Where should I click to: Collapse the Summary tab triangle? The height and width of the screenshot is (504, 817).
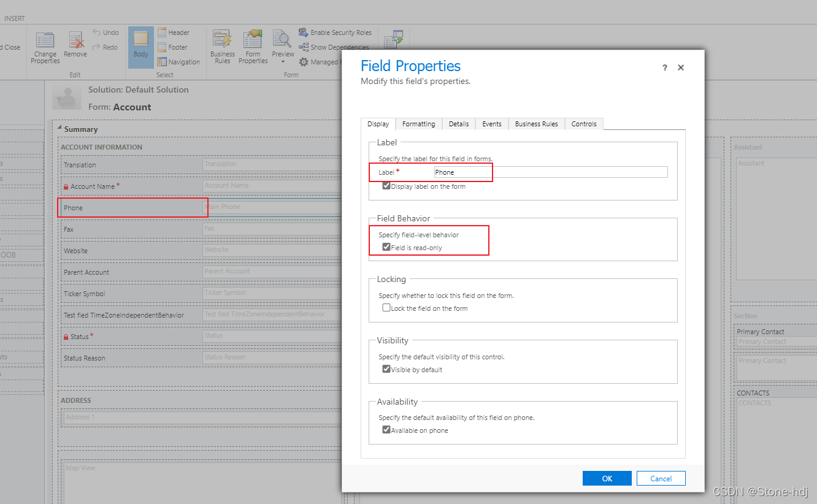click(x=59, y=128)
